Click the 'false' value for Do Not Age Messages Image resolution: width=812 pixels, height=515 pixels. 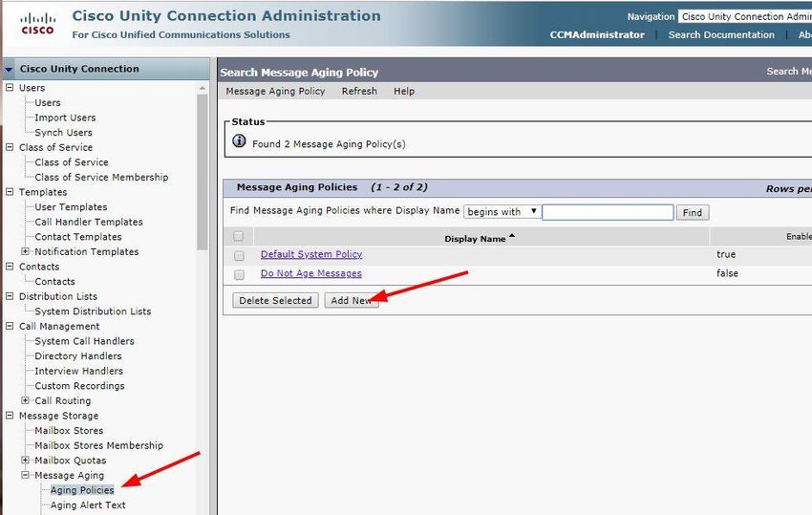coord(728,273)
